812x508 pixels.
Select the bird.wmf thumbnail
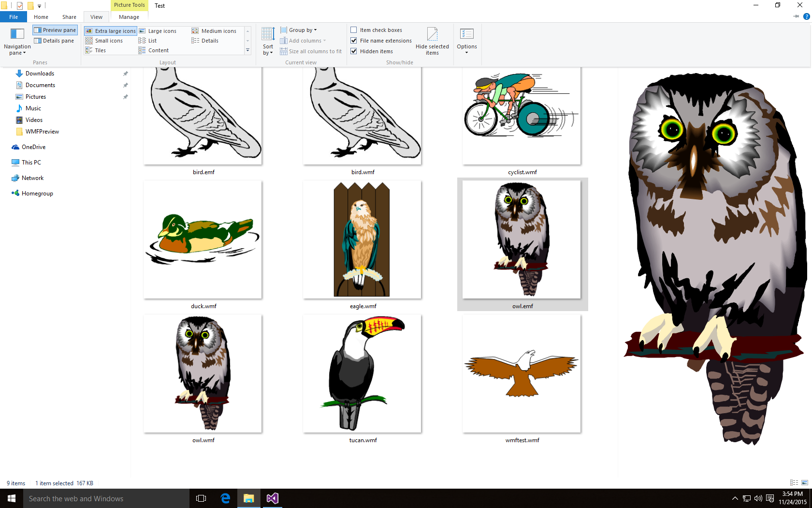[x=362, y=116]
